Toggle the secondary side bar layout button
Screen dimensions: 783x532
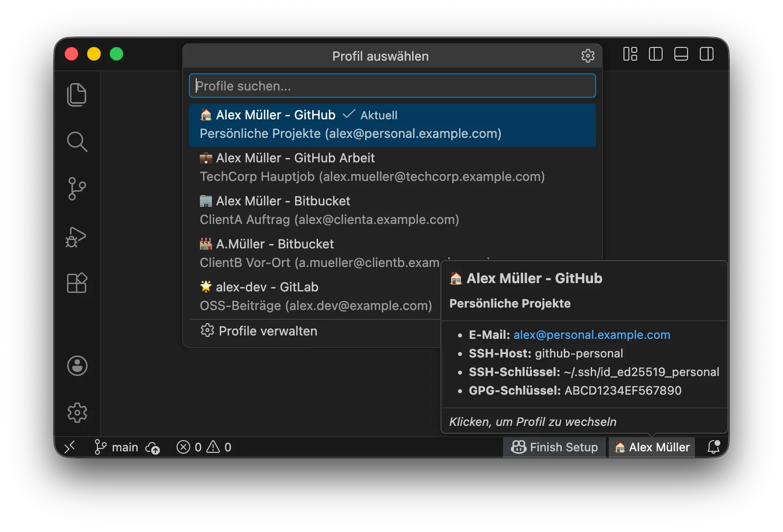point(707,54)
